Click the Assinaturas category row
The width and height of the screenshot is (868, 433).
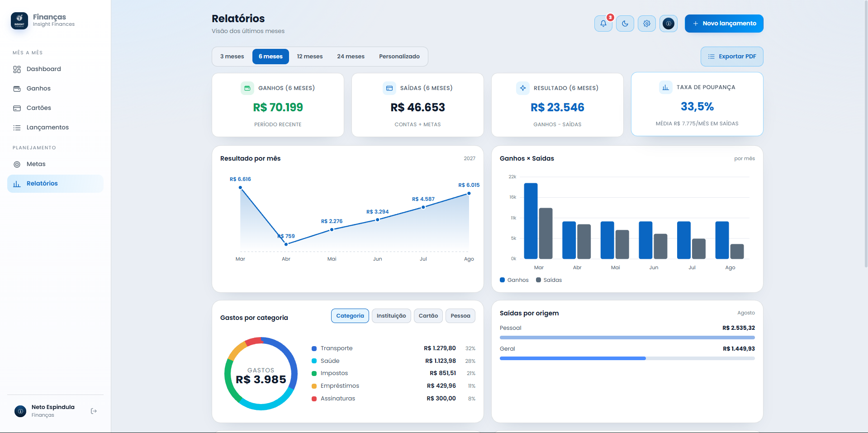coord(393,399)
